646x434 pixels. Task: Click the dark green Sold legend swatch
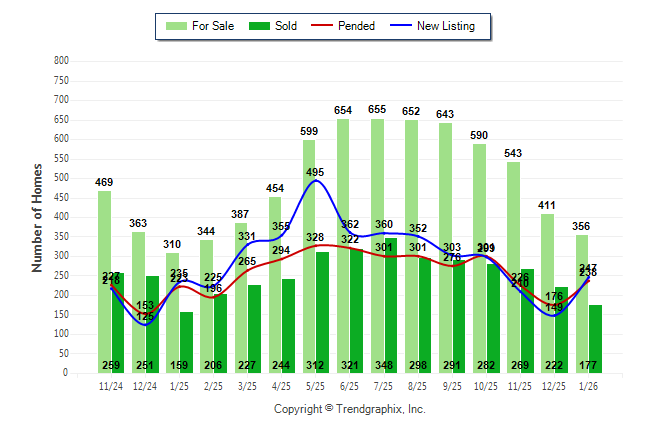coord(249,26)
